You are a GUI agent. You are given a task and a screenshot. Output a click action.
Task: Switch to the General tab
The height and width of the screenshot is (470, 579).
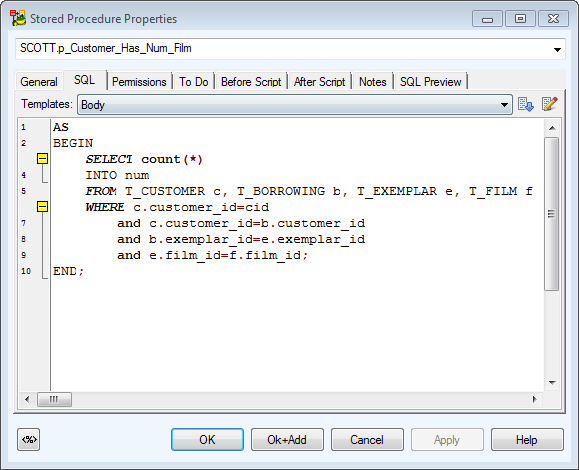click(39, 82)
